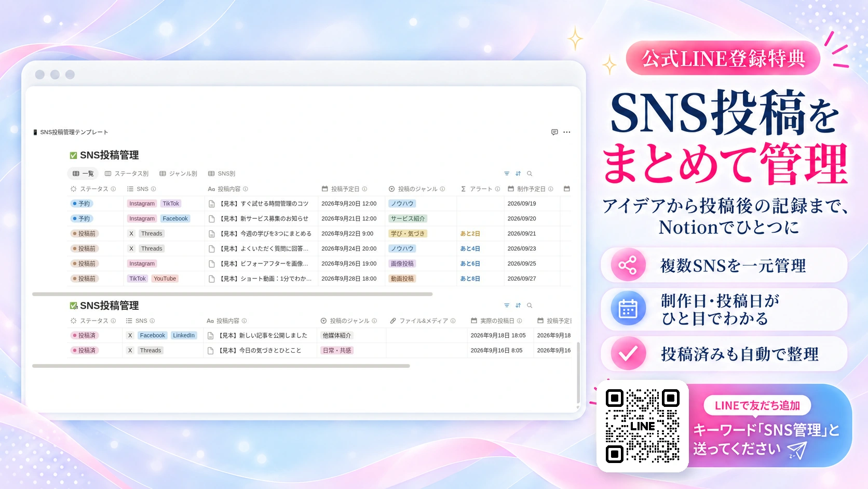Click search icon in first SNS投稿管理 database

(x=530, y=174)
